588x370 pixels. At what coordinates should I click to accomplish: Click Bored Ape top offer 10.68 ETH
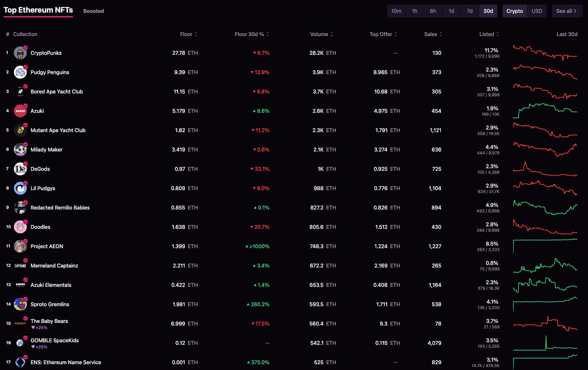click(387, 92)
